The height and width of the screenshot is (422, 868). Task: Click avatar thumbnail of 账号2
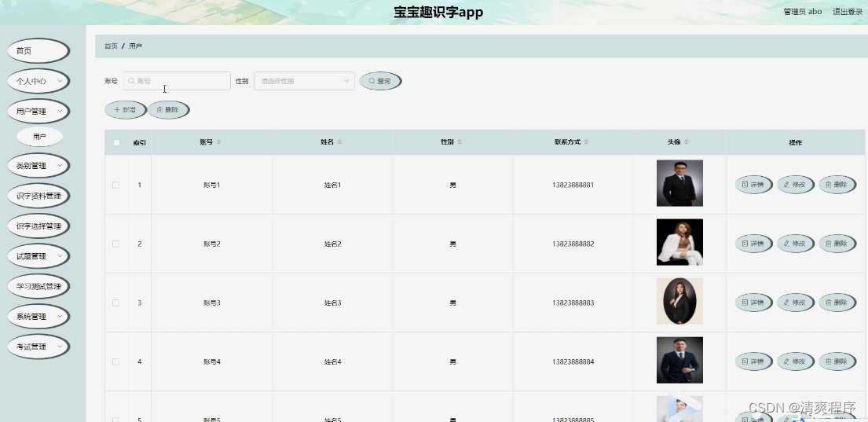pos(679,242)
